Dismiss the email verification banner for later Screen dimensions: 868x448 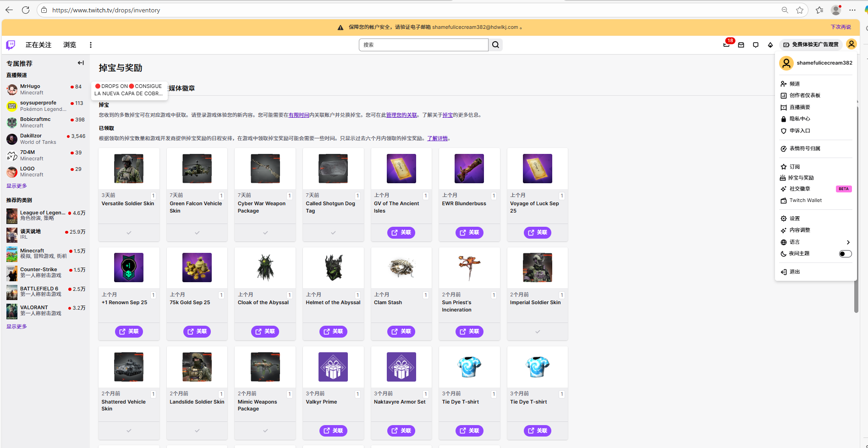click(x=841, y=27)
